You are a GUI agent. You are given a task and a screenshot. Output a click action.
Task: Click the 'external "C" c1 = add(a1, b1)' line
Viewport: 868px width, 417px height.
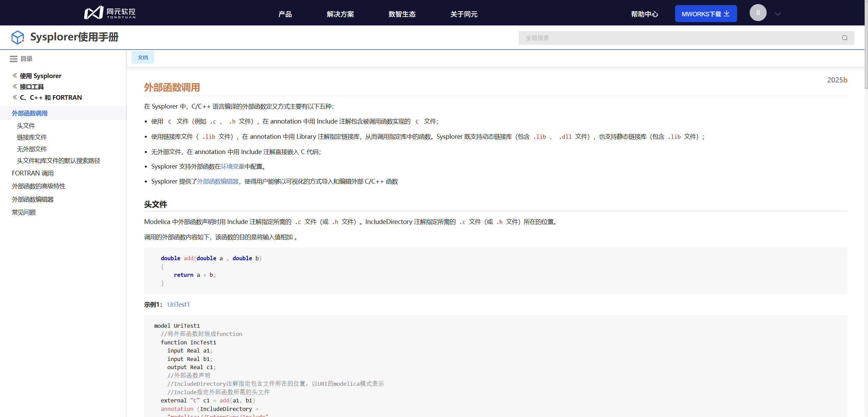click(x=208, y=400)
